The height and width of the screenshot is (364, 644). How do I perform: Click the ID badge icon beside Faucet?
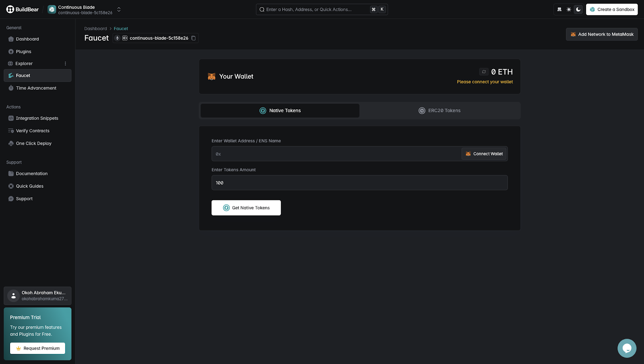coord(125,38)
